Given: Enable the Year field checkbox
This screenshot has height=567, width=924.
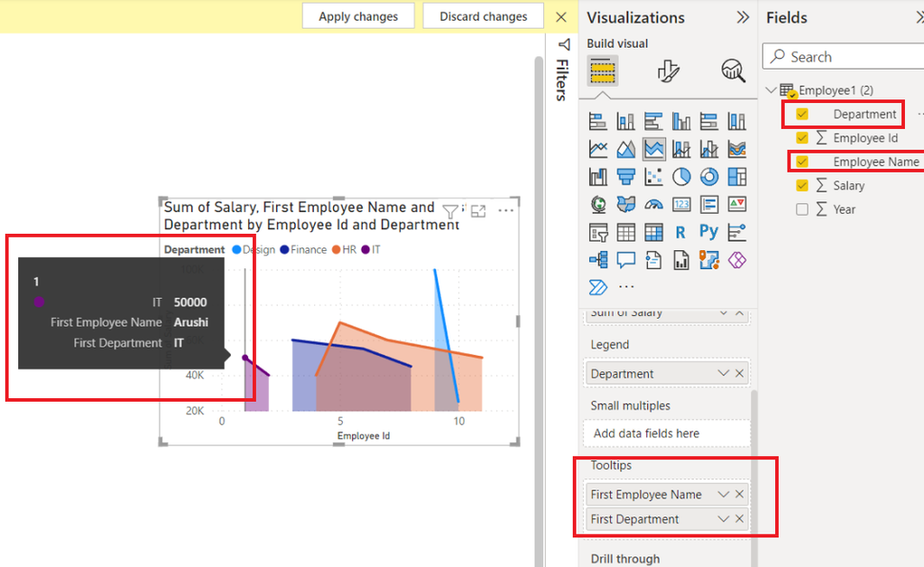Looking at the screenshot, I should click(x=802, y=209).
